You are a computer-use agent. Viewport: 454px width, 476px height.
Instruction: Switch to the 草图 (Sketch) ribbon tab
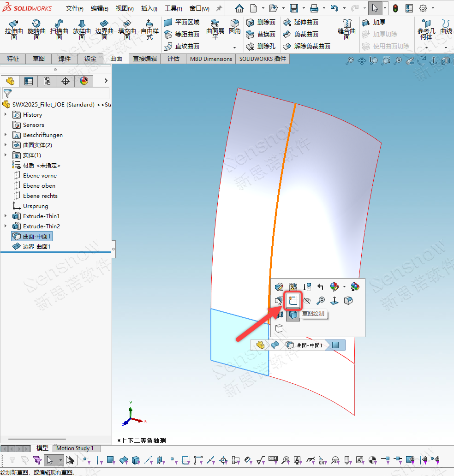coord(38,59)
